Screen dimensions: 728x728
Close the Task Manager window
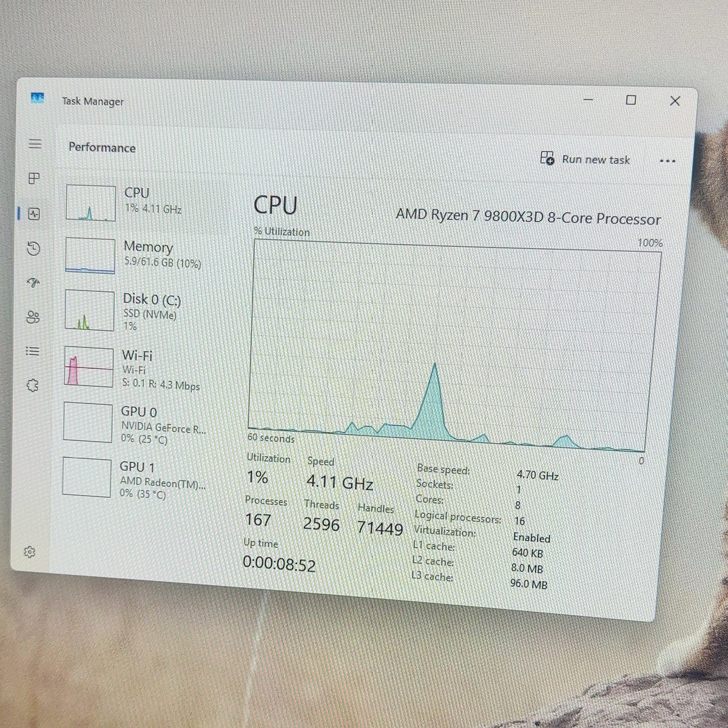coord(675,101)
